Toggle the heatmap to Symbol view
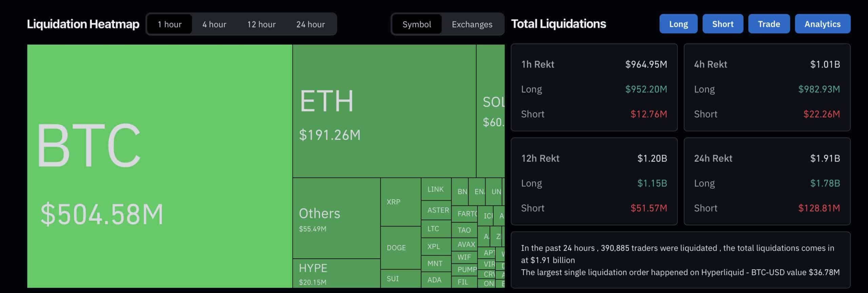The image size is (868, 293). pyautogui.click(x=417, y=24)
